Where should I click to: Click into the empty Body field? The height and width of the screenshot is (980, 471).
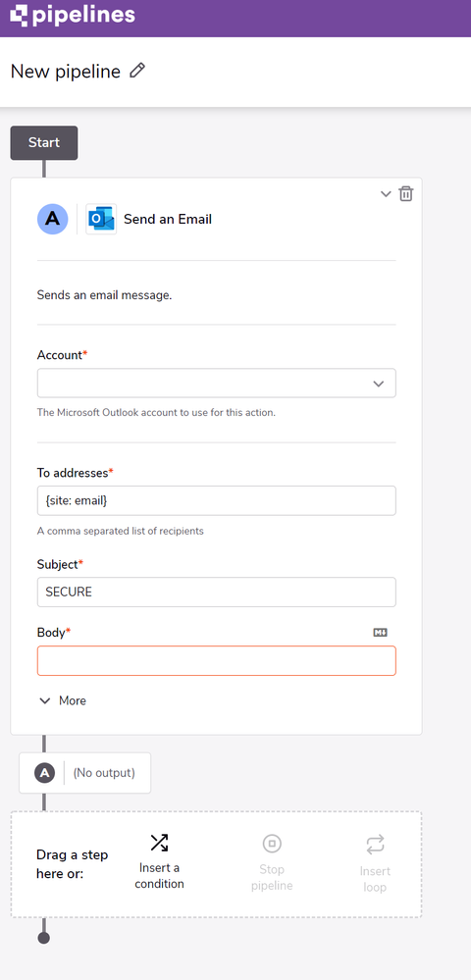(x=217, y=660)
